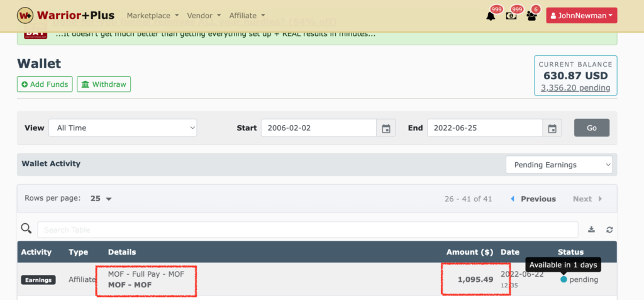This screenshot has height=300, width=644.
Task: Click the Earnings badge in the row
Action: [38, 280]
